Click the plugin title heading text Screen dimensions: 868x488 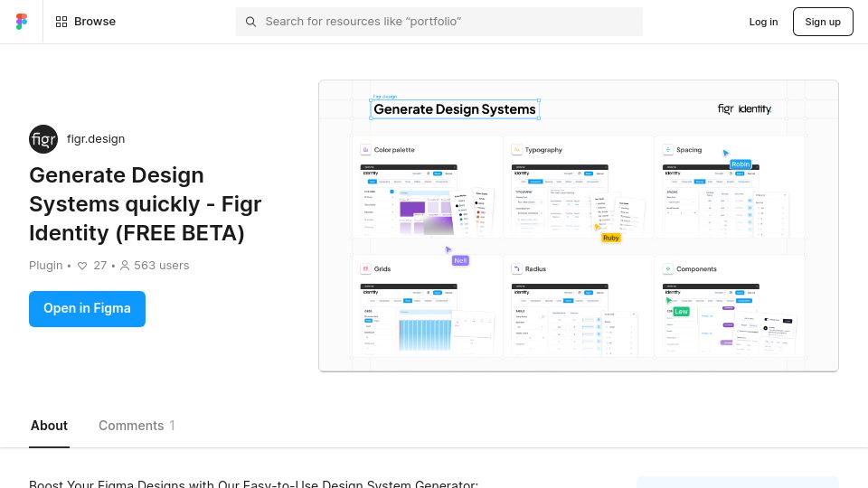pyautogui.click(x=145, y=204)
